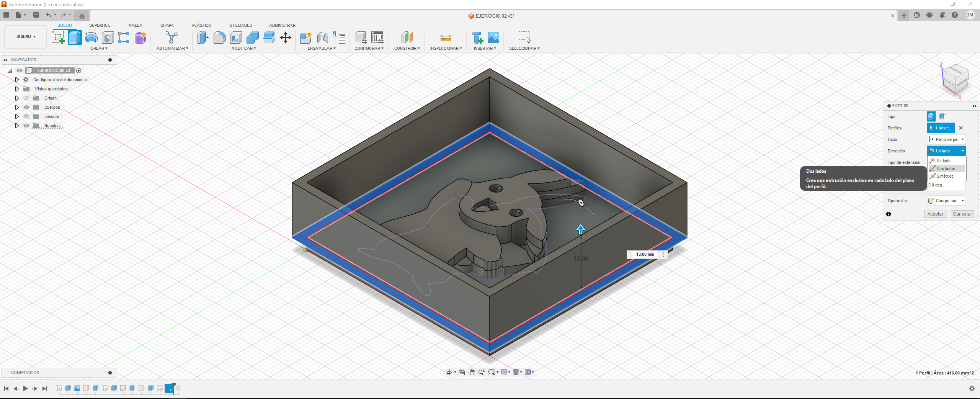Collapse the EXTRUIR dialog with double arrows
Screen dimensions: 980x399
(x=974, y=106)
